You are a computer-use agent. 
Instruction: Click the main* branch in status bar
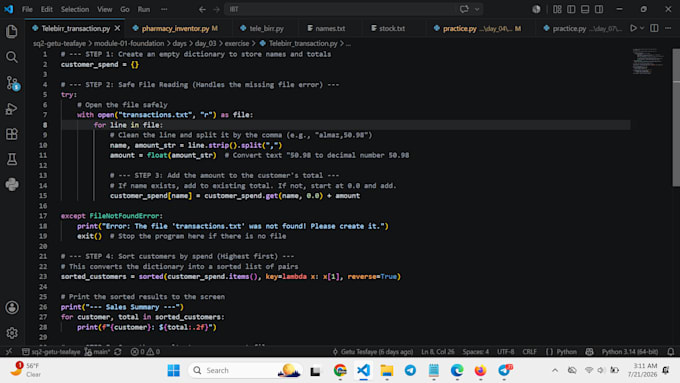pos(98,352)
